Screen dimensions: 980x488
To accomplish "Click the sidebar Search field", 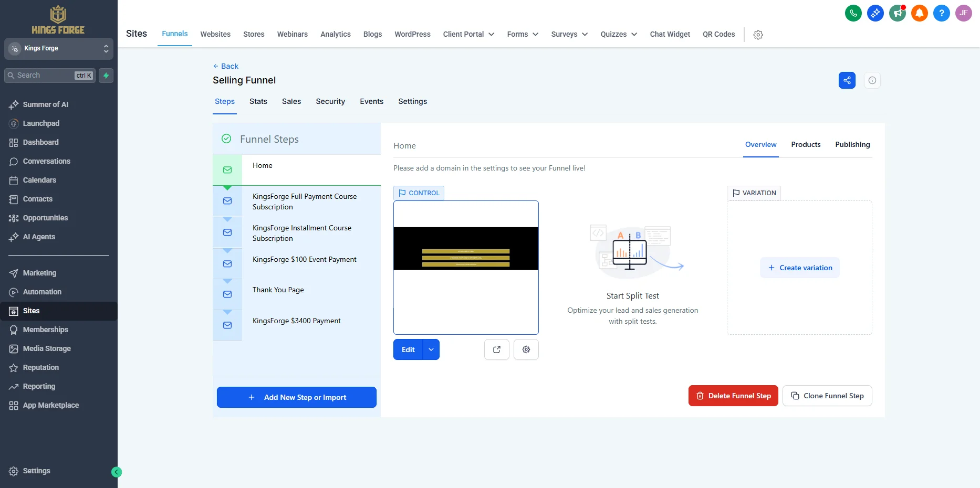I will click(50, 76).
